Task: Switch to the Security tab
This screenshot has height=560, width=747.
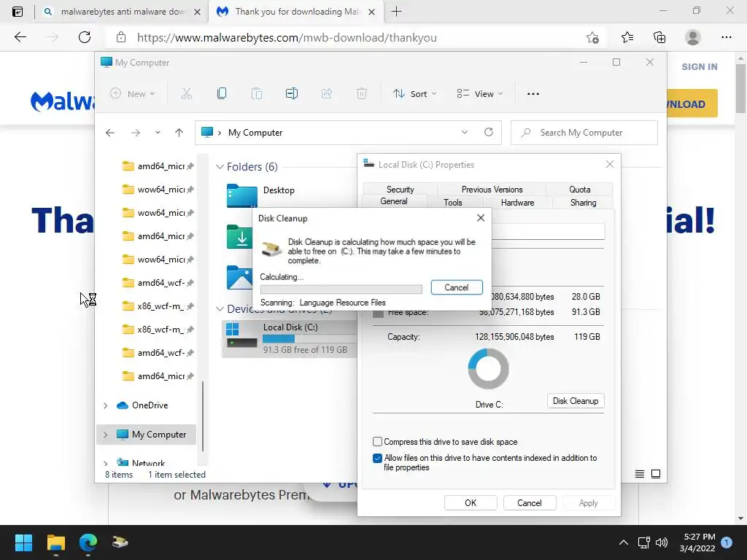Action: 400,189
